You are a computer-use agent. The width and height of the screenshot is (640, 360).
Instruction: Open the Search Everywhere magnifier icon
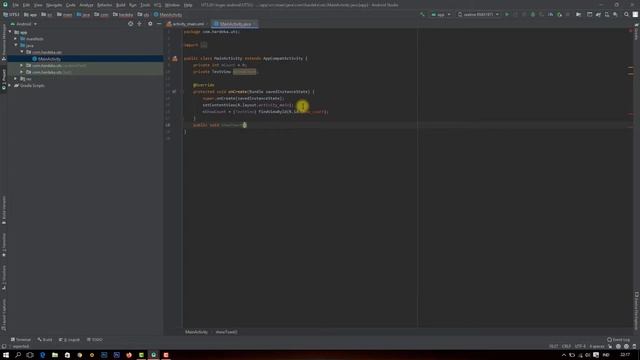coord(626,14)
